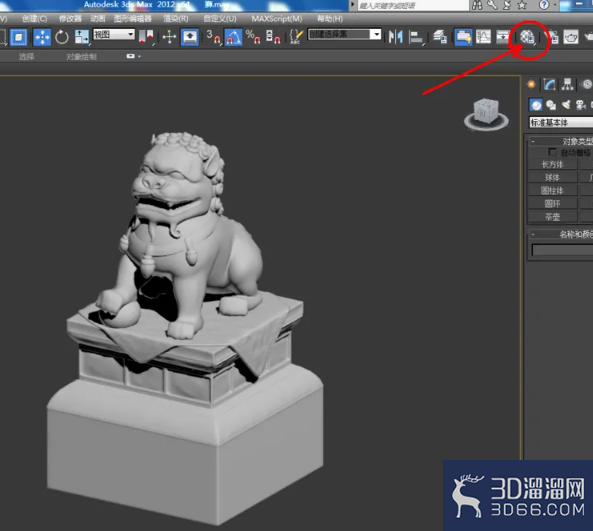The image size is (593, 531).
Task: Open the 帮助(H) menu
Action: pyautogui.click(x=330, y=19)
